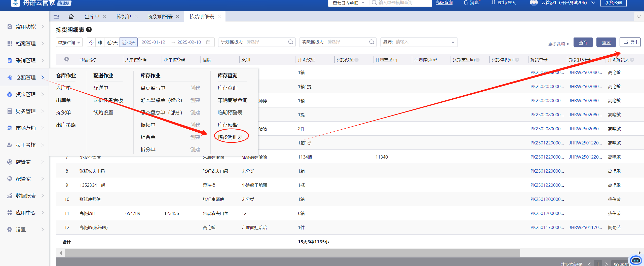Click the home icon in tab bar
The image size is (644, 266).
tap(71, 17)
